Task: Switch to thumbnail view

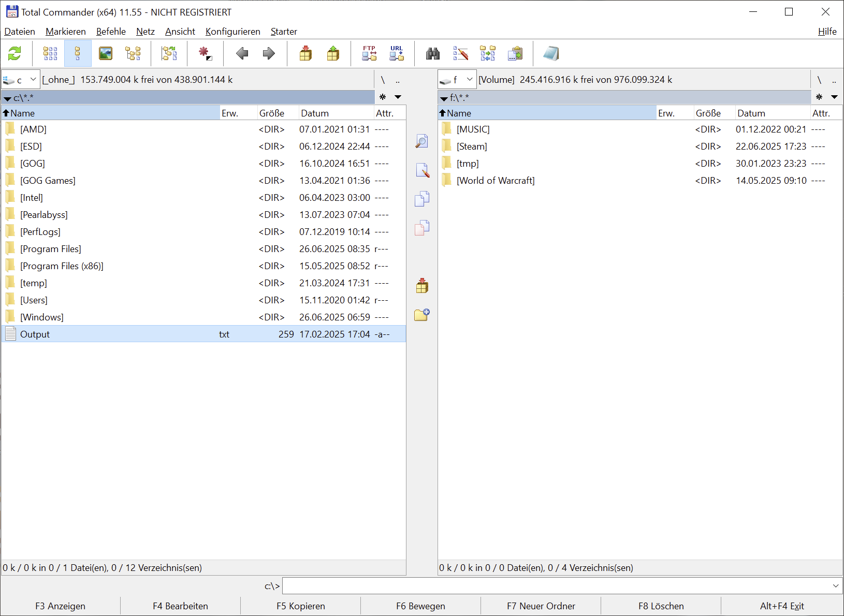Action: [x=106, y=53]
